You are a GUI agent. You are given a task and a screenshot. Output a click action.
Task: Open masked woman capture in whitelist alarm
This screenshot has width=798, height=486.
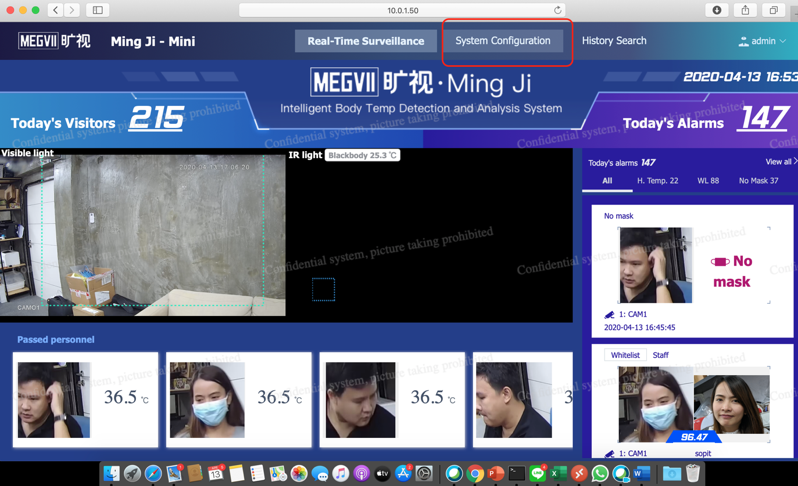click(x=656, y=405)
